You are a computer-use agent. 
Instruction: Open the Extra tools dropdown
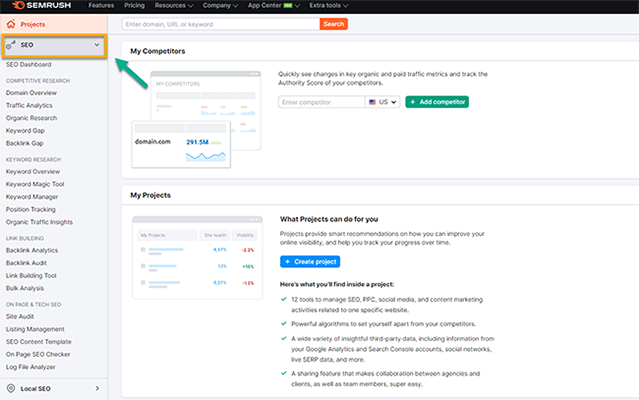point(328,5)
